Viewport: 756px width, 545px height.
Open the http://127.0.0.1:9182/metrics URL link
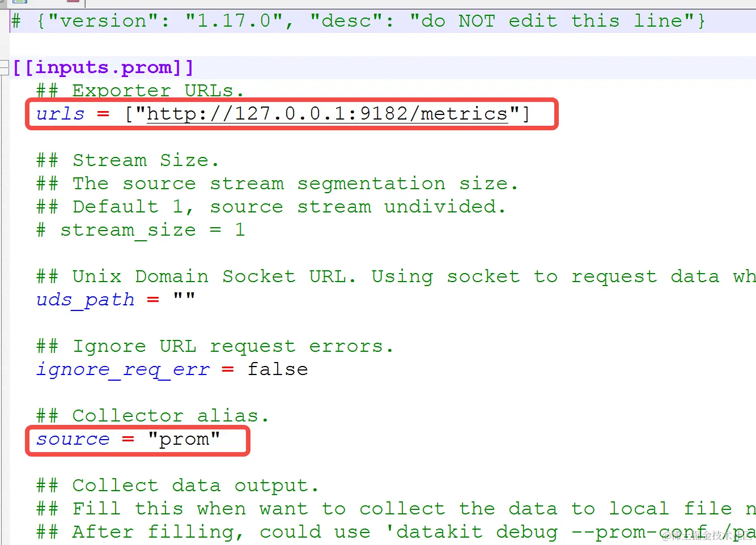click(x=327, y=114)
